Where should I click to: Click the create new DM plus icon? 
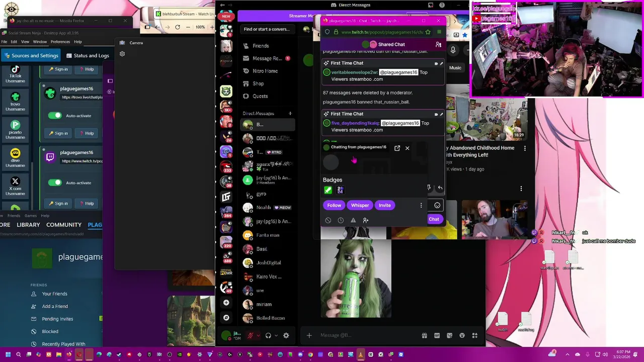(x=290, y=114)
